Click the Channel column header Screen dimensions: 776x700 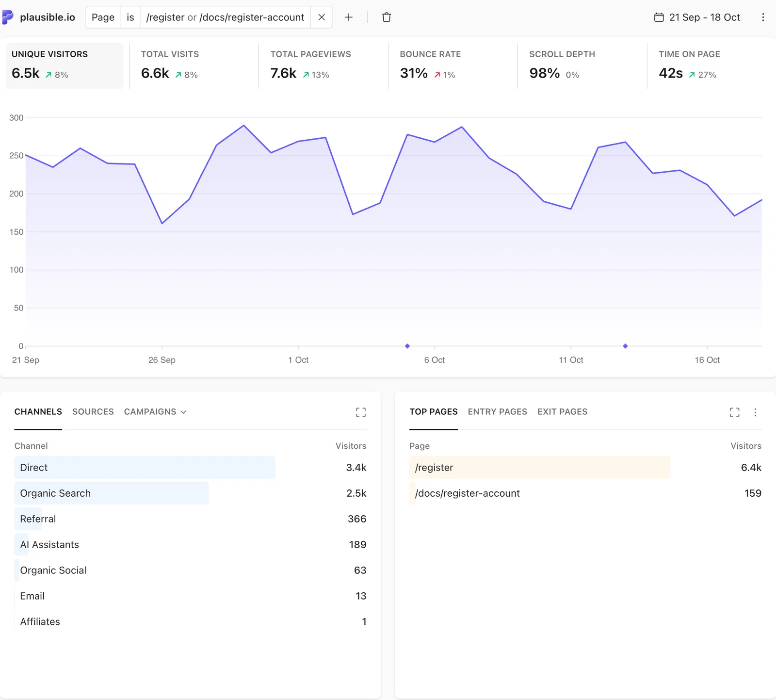tap(31, 446)
